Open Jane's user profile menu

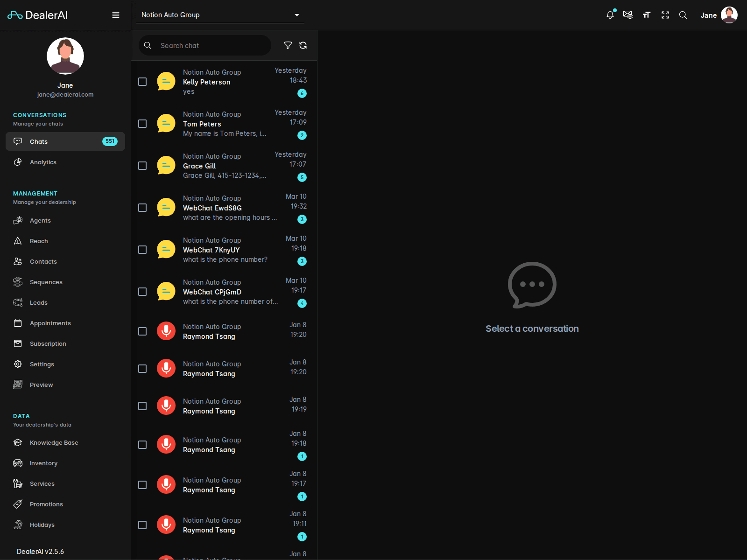tap(719, 15)
